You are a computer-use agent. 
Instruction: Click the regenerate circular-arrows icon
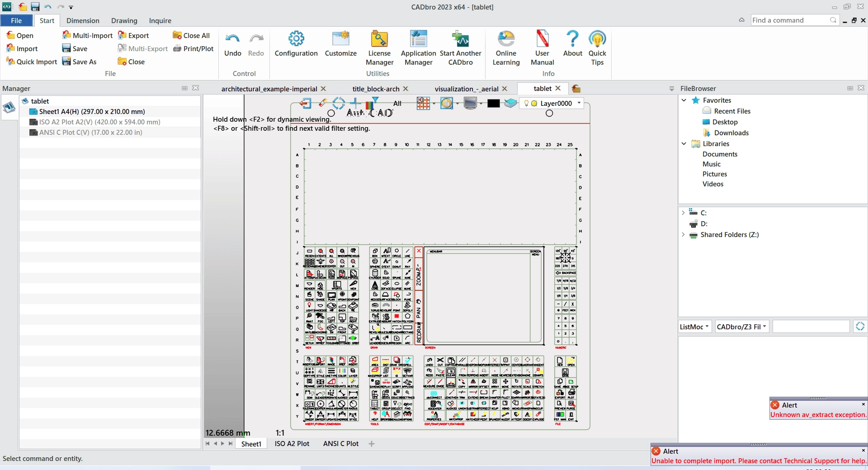coord(339,103)
